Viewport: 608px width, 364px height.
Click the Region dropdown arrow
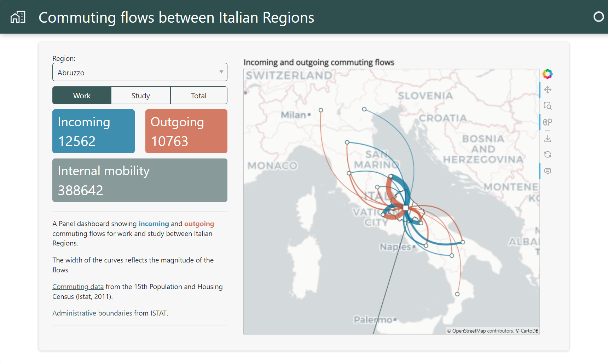click(221, 72)
